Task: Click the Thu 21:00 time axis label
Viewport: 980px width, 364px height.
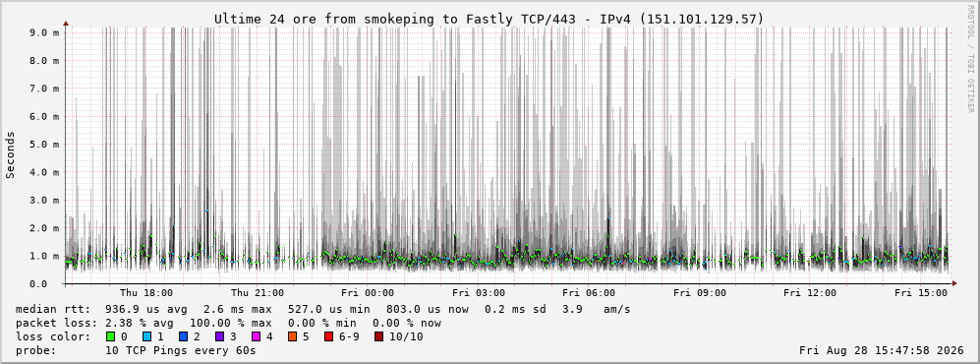Action: point(257,293)
